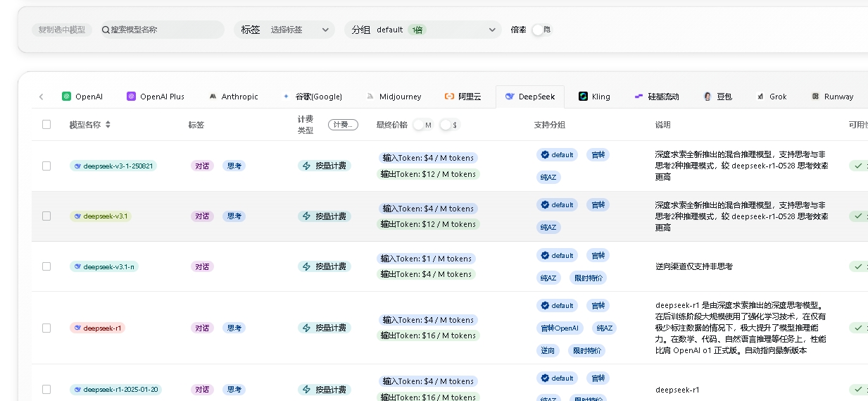Viewport: 868px width, 401px height.
Task: Click the orange 阿里云 logo icon
Action: (x=449, y=97)
